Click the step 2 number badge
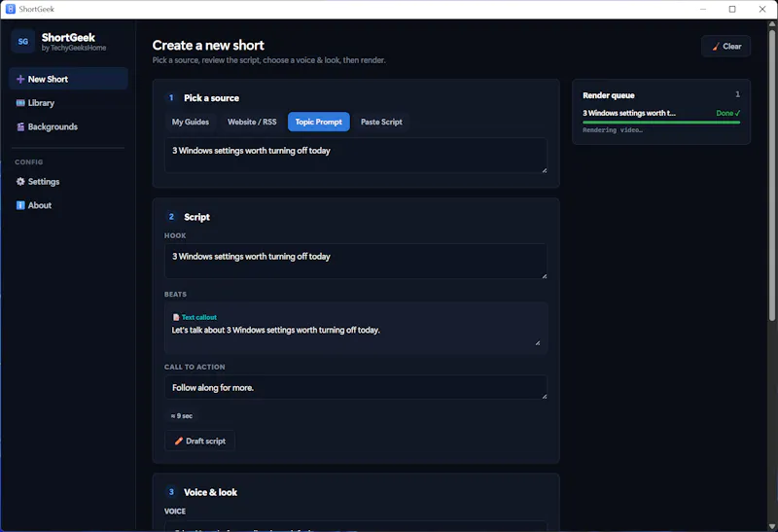 pos(171,217)
